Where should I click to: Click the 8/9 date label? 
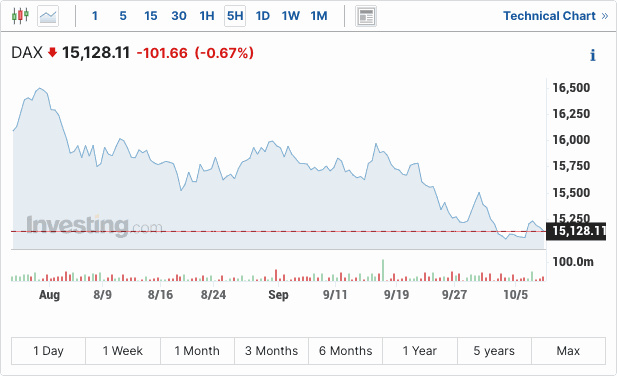pyautogui.click(x=102, y=295)
